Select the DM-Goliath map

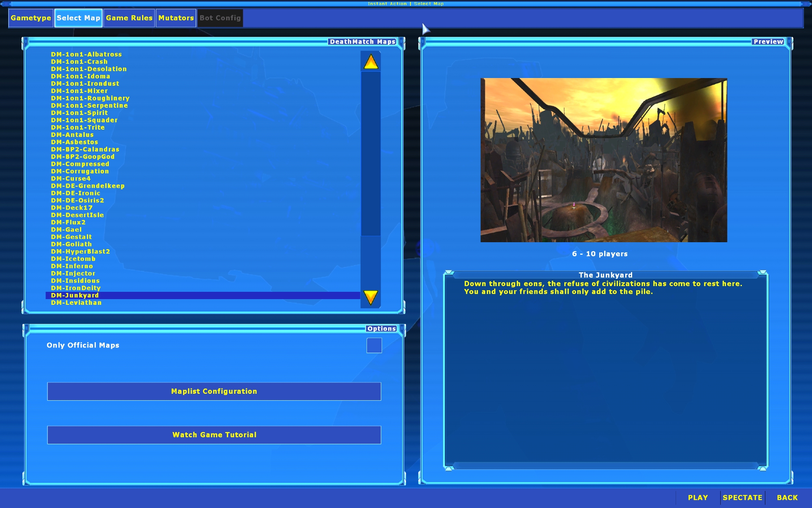pos(71,244)
